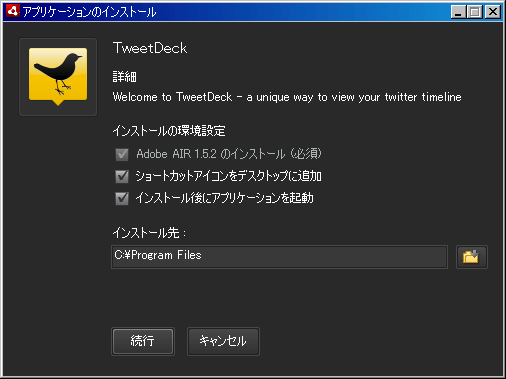Viewport: 506px width, 379px height.
Task: Toggle the Adobe AIR 1.5.2 install checkbox
Action: (122, 154)
